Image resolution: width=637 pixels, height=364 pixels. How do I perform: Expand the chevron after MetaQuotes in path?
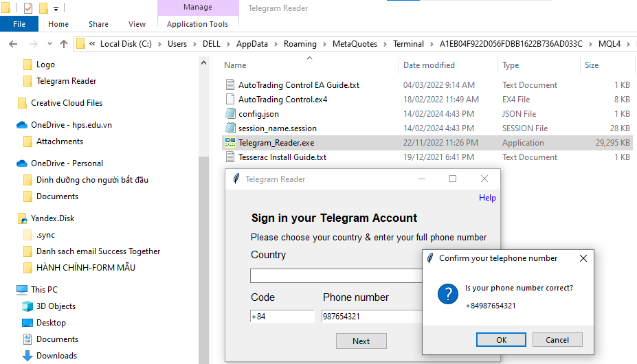[385, 44]
